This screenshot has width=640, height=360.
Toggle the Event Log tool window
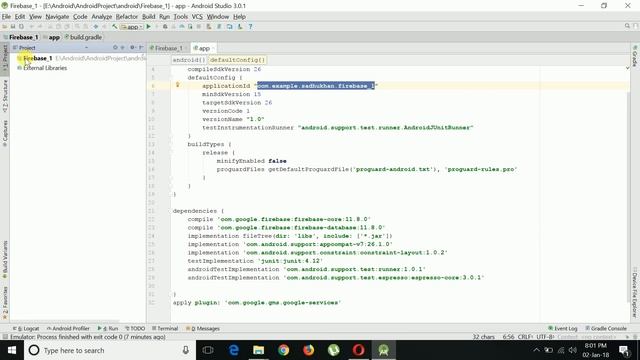(563, 328)
